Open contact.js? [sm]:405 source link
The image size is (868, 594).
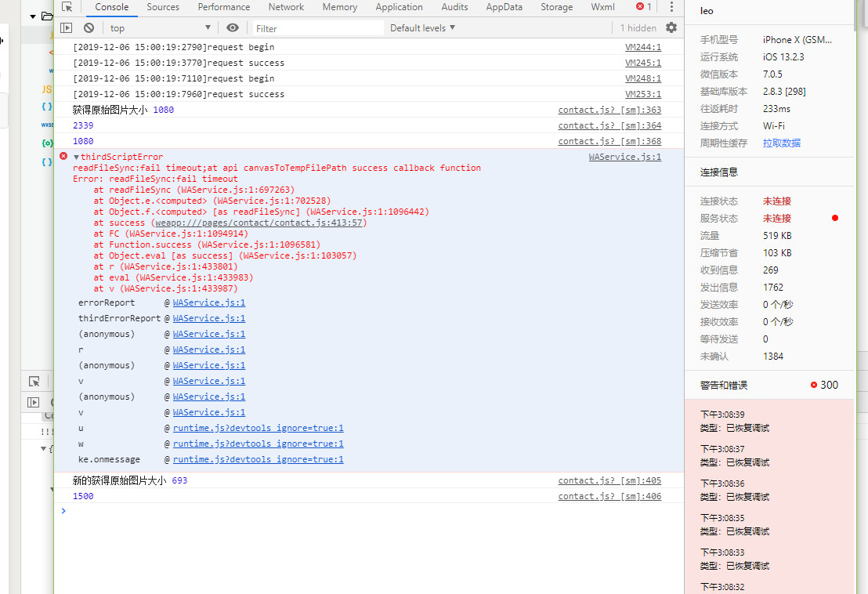tap(609, 480)
